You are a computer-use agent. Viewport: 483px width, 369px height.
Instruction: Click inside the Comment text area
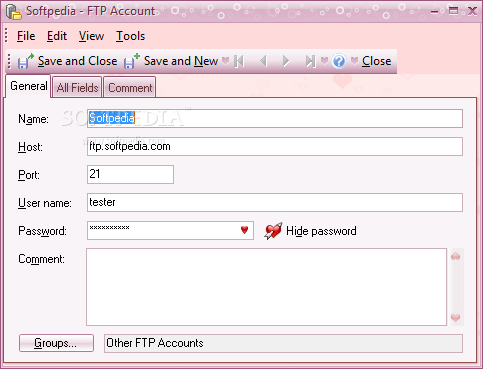pyautogui.click(x=266, y=287)
